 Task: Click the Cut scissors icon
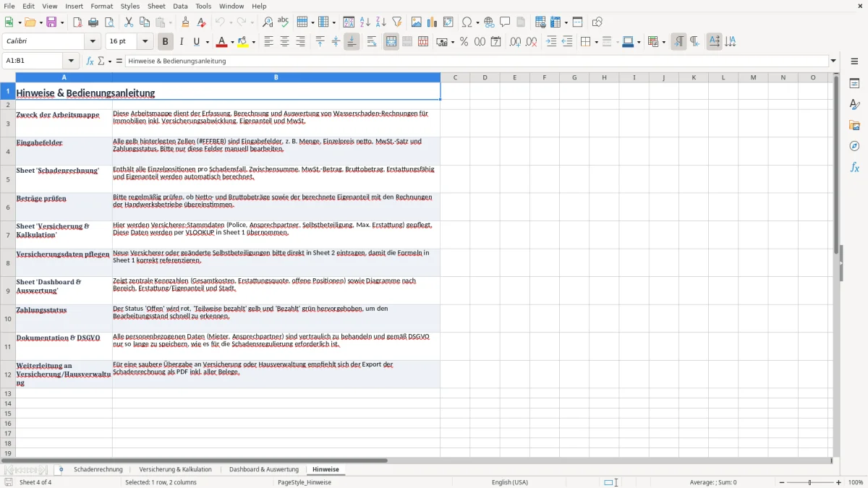129,22
